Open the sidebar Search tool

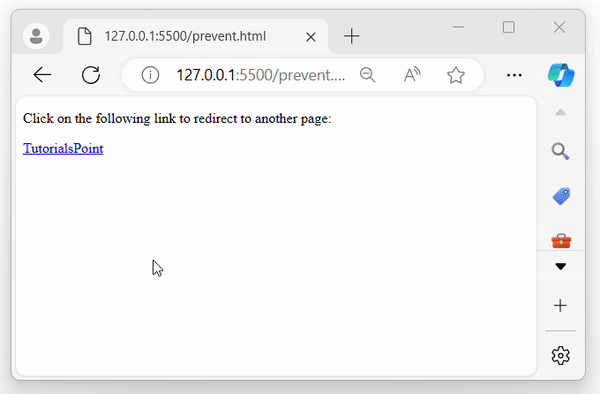tap(561, 151)
